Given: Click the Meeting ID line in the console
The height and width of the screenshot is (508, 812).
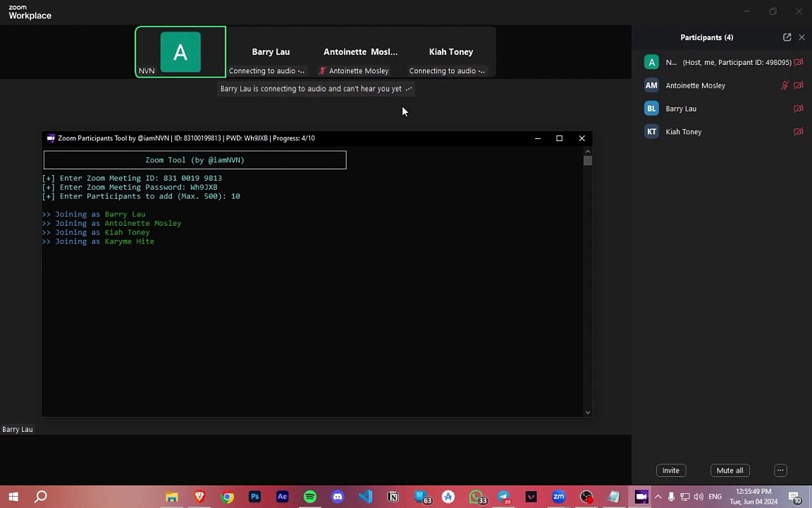Looking at the screenshot, I should [x=132, y=178].
